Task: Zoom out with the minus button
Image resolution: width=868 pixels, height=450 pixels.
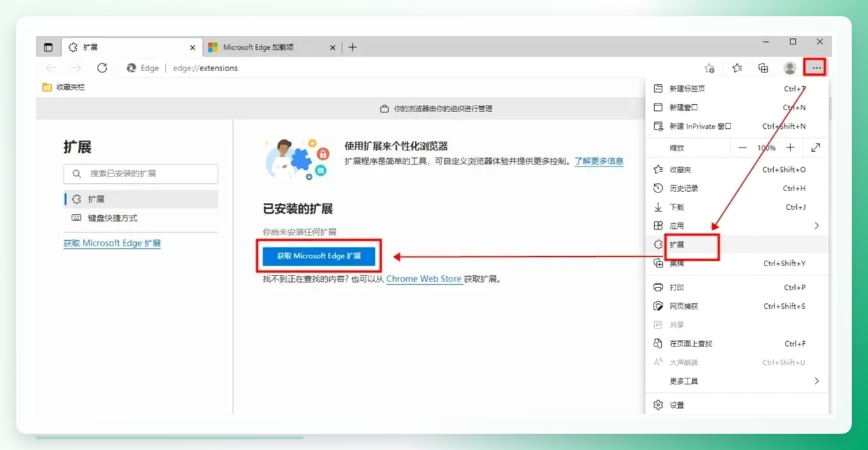Action: click(743, 148)
